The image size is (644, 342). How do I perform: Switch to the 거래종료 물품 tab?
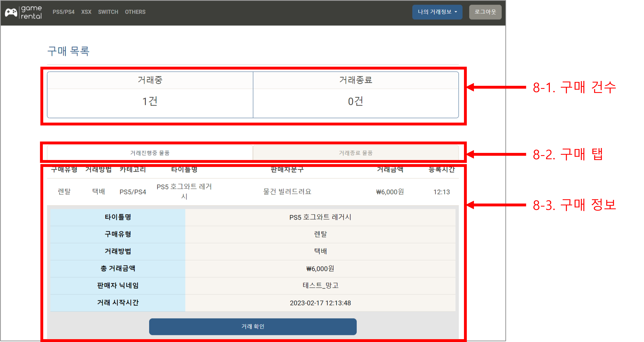(x=356, y=153)
